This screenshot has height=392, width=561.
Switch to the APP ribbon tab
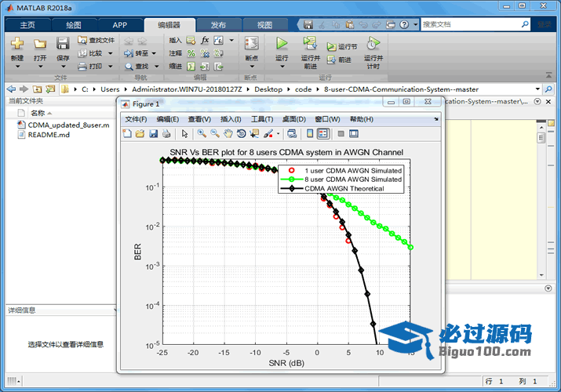(x=120, y=25)
